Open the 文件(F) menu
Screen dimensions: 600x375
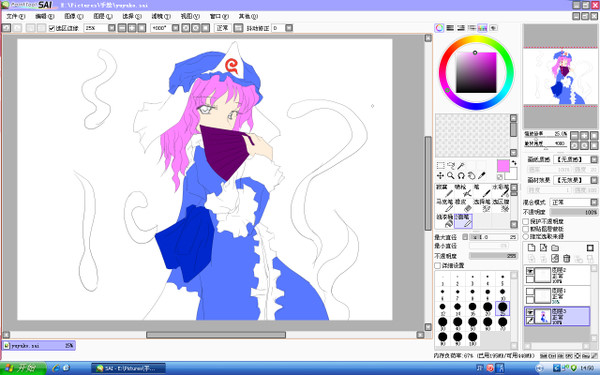tap(16, 16)
